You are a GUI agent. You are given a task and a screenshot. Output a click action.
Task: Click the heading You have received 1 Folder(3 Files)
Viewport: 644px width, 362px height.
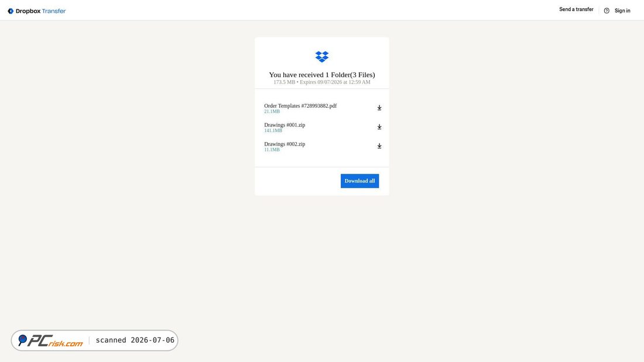point(322,75)
